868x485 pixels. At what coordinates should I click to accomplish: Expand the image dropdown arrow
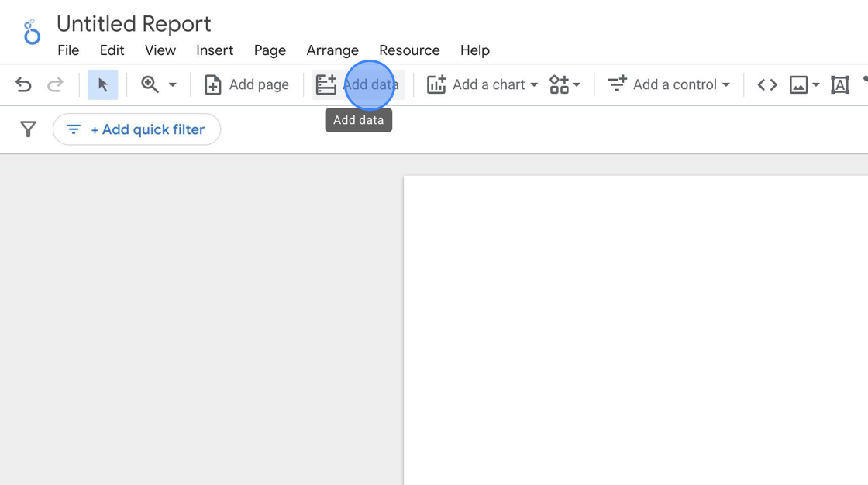point(816,84)
